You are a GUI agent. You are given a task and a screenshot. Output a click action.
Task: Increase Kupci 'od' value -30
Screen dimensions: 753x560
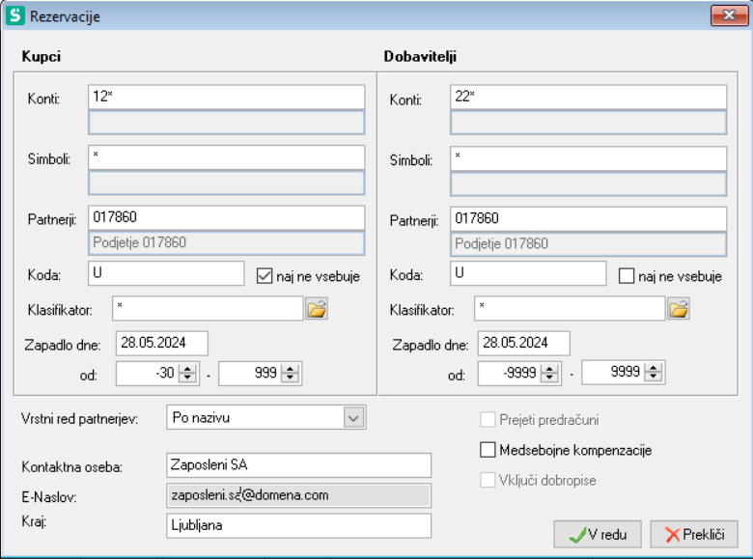point(188,369)
